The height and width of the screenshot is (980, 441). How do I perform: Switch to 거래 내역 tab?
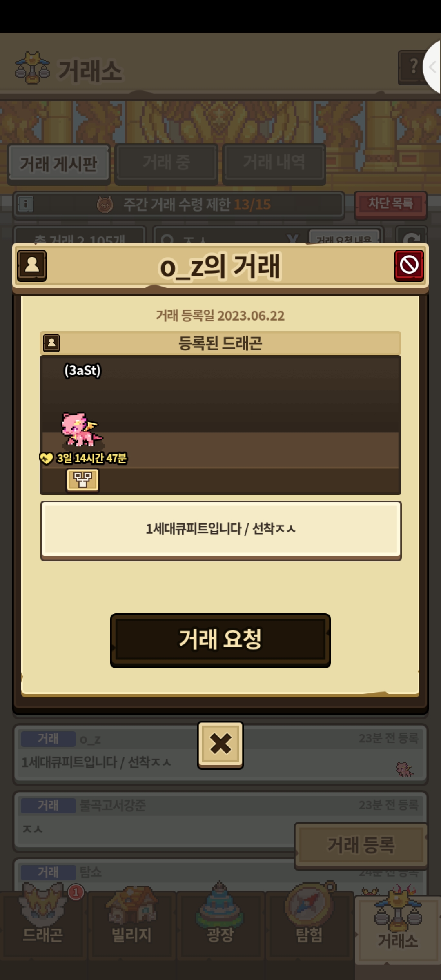(x=274, y=163)
